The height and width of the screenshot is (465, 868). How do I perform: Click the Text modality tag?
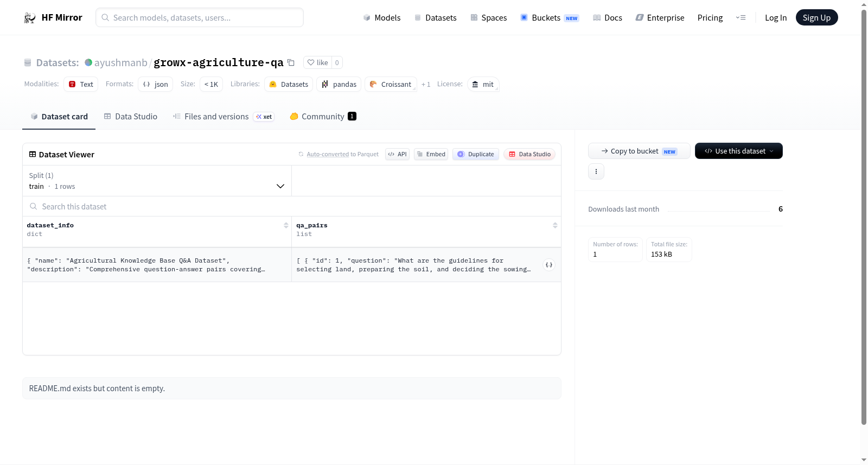point(81,84)
